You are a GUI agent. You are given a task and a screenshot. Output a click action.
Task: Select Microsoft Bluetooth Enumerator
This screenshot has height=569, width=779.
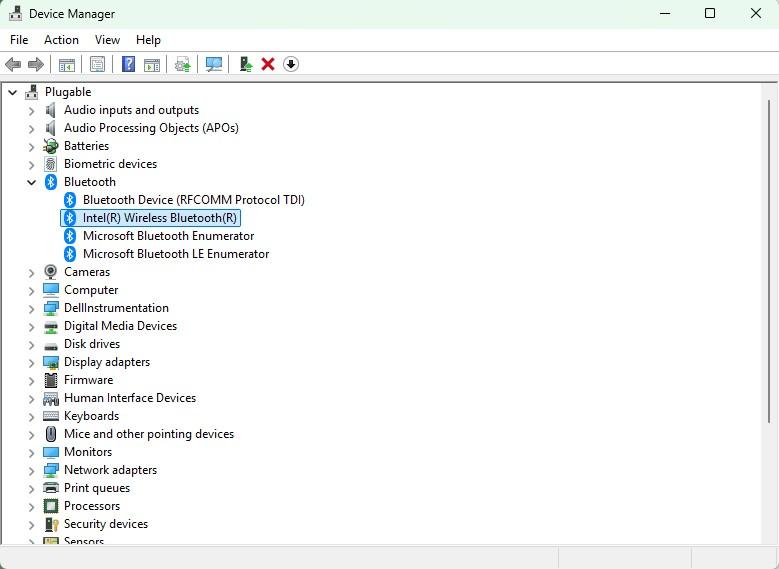click(x=168, y=236)
